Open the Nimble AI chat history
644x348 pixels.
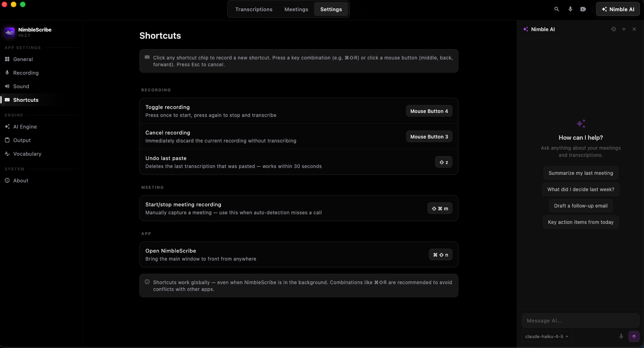coord(613,29)
